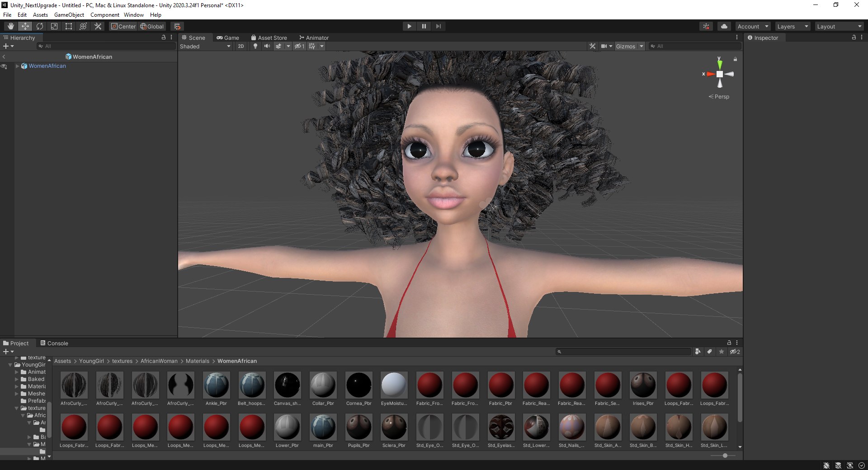Go back from prefab in Hierarchy
Screen dimensions: 868x470
4,56
